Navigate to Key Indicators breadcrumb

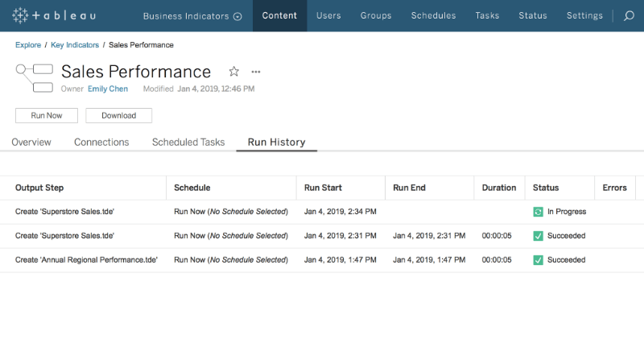75,45
